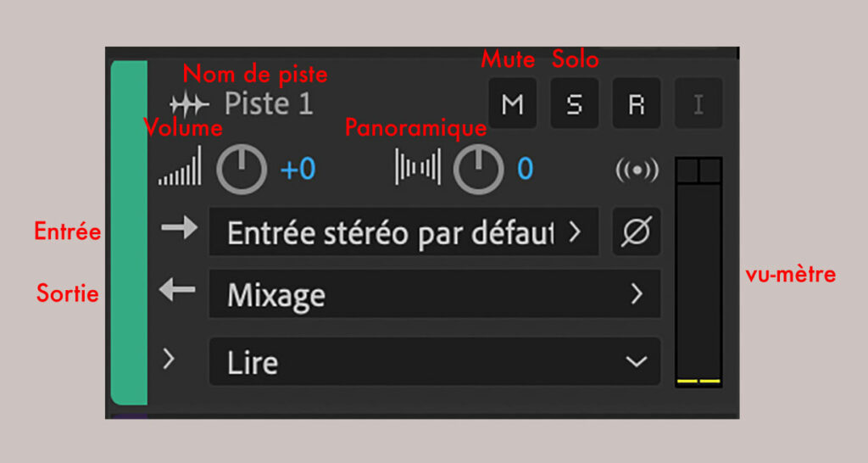Screen dimensions: 868x463
Task: Open the Mixage output dropdown
Action: (x=434, y=294)
